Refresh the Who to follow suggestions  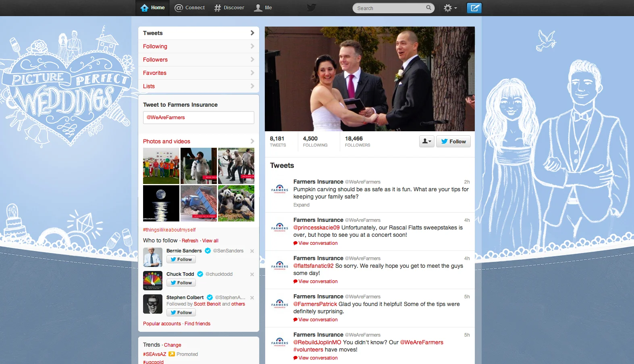point(190,241)
